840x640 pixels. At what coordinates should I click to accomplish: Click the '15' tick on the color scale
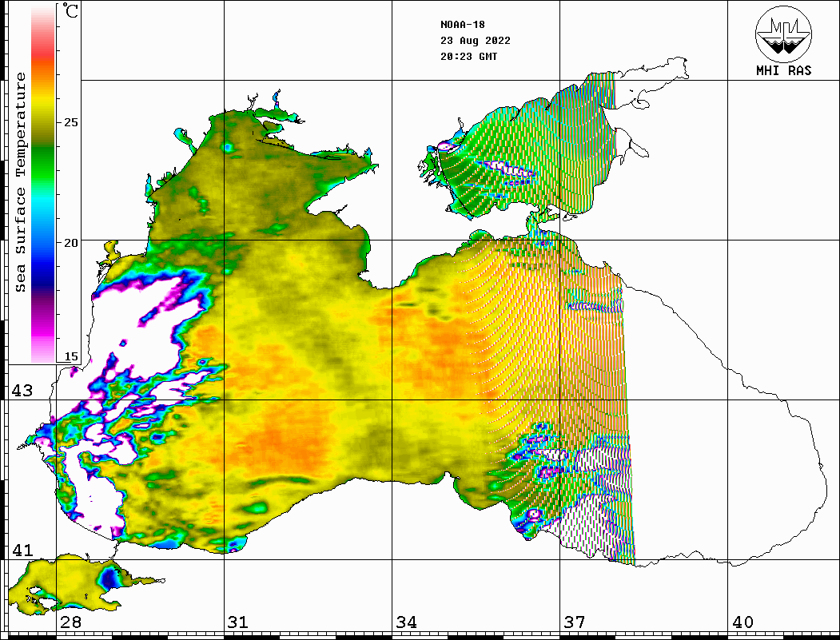pos(70,356)
